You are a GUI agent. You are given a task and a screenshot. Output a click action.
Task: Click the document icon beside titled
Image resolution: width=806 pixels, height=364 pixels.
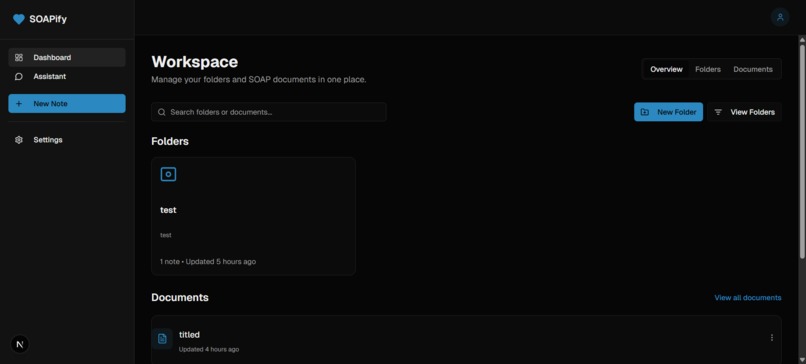[x=162, y=338]
